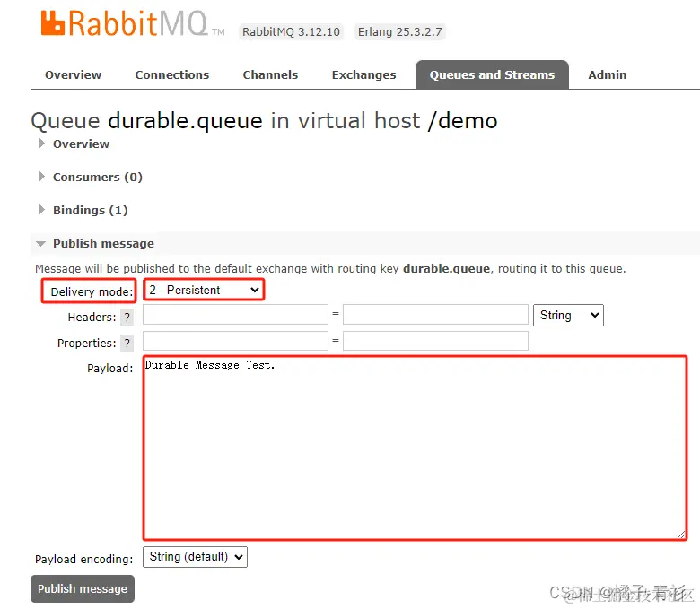700x609 pixels.
Task: Click the RabbitMQ 3.12.10 version label
Action: 291,32
